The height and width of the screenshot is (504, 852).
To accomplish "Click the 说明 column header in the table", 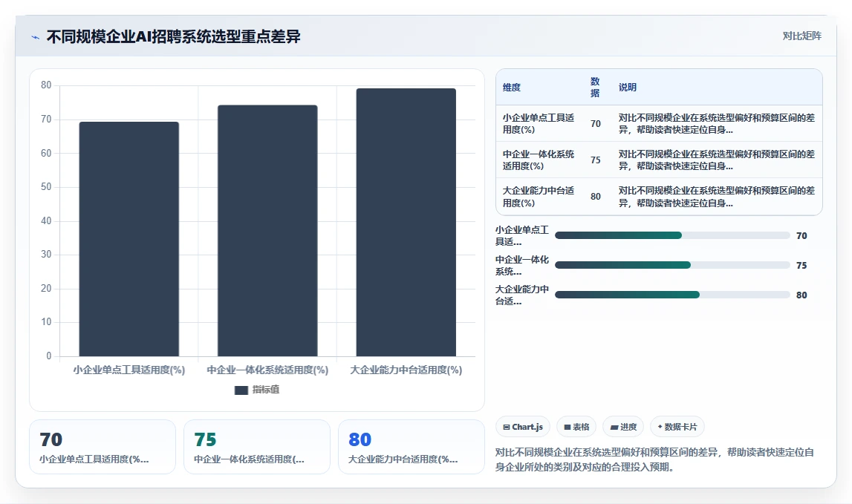I will 627,88.
